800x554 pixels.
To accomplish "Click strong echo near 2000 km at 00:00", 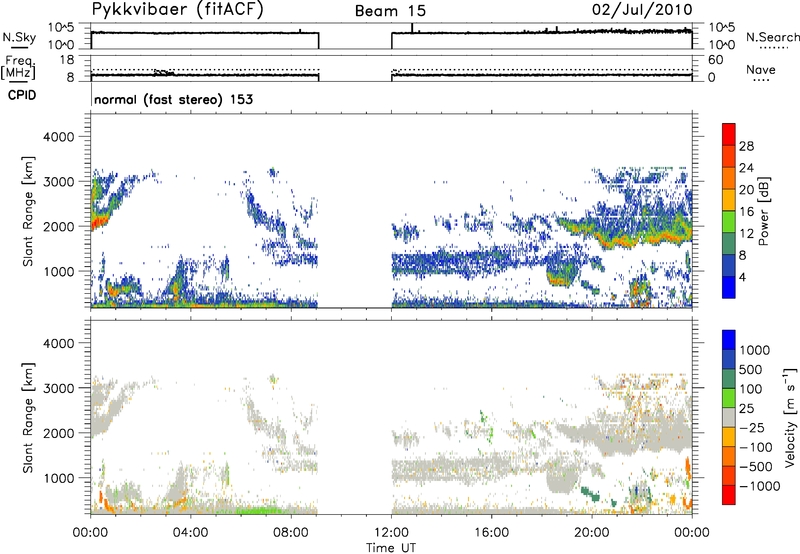I will [x=98, y=223].
